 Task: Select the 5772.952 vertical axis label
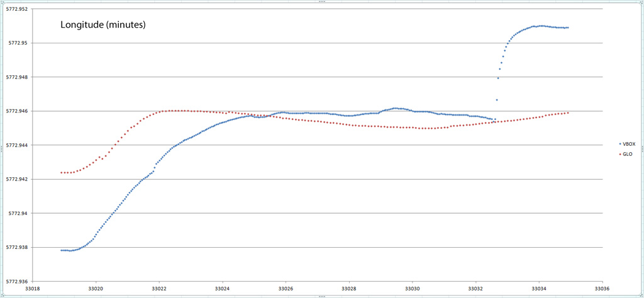coord(17,9)
